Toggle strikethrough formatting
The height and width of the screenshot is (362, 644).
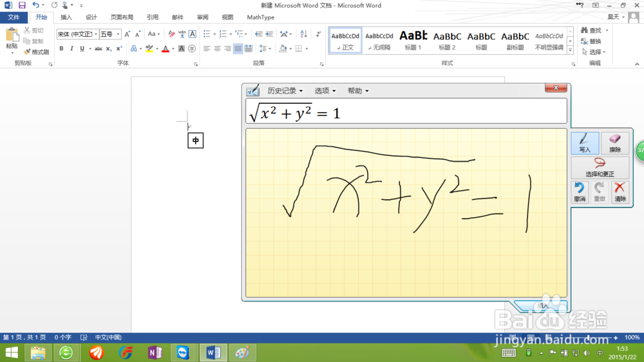pyautogui.click(x=98, y=48)
